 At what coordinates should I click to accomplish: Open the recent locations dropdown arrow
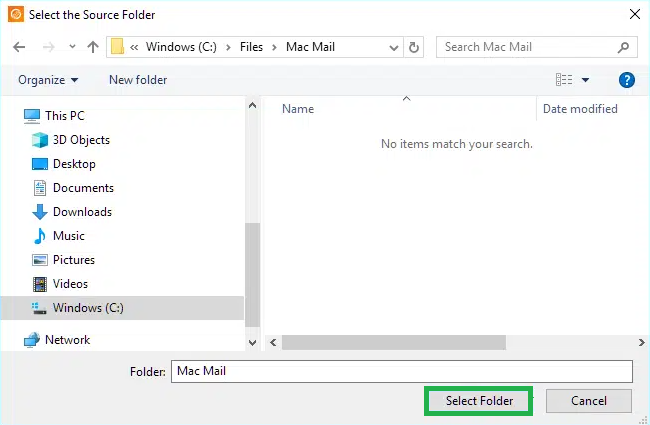[72, 46]
